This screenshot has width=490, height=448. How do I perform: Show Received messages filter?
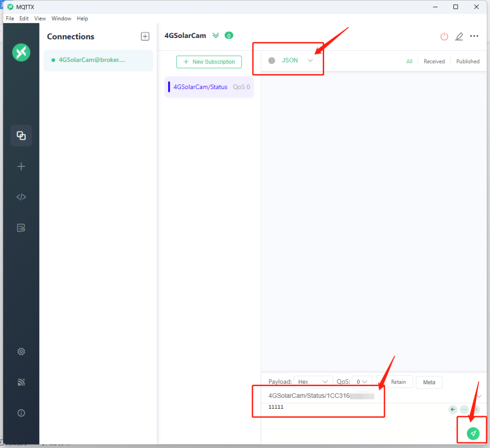pos(434,61)
